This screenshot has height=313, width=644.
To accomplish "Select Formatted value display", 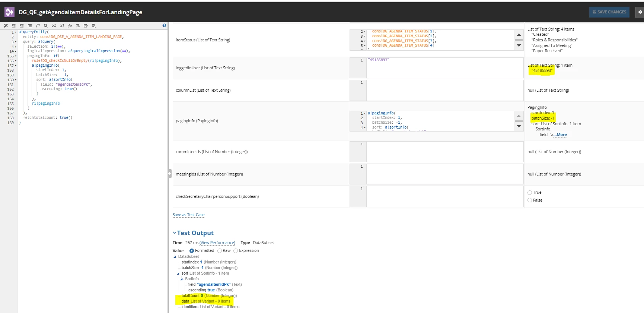I will coord(192,251).
